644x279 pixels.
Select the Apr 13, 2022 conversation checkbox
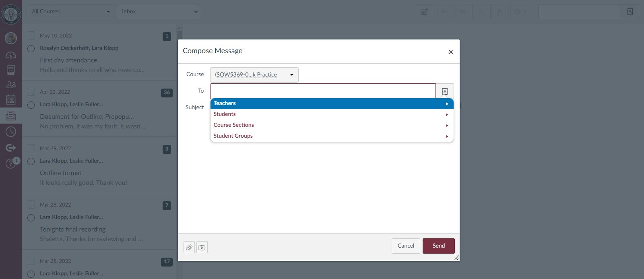pyautogui.click(x=31, y=92)
